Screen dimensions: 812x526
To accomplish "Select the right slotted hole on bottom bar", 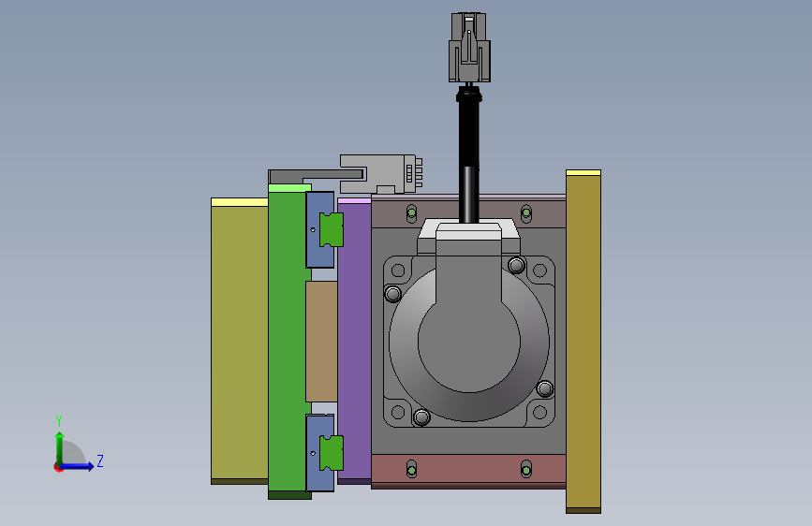I will coord(526,470).
